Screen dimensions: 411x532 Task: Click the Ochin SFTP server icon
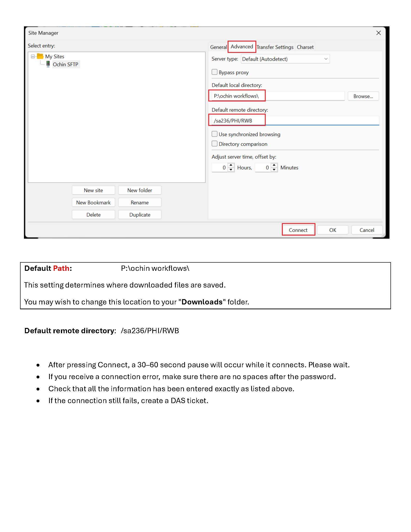[x=48, y=64]
